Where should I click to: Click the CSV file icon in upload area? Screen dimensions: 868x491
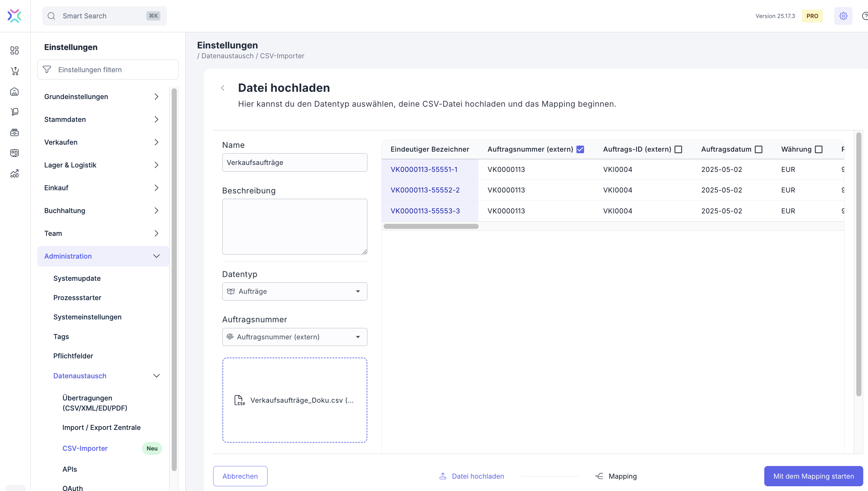point(239,400)
